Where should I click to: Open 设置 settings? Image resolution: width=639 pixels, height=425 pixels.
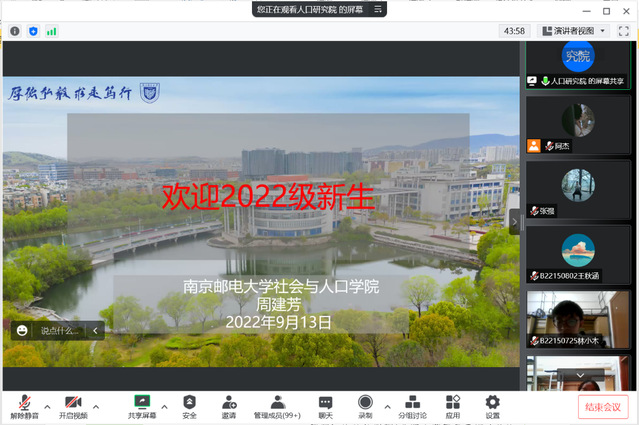pos(492,406)
